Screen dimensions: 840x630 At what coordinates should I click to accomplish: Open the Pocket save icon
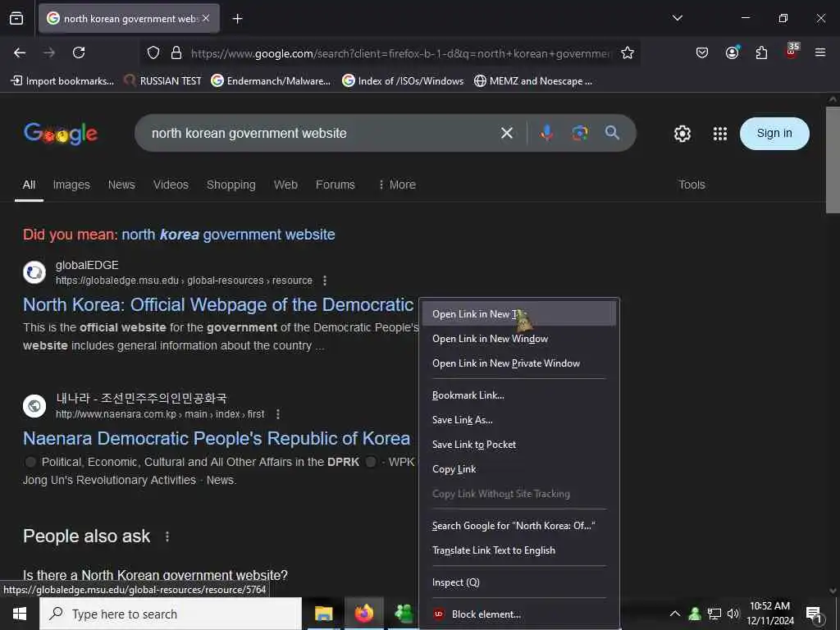point(702,52)
